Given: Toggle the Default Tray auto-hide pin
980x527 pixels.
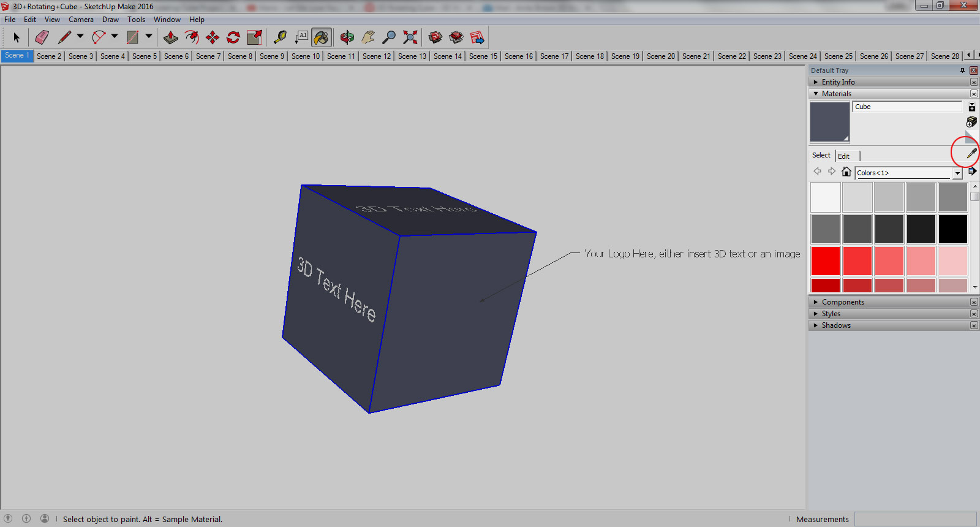Looking at the screenshot, I should tap(962, 70).
